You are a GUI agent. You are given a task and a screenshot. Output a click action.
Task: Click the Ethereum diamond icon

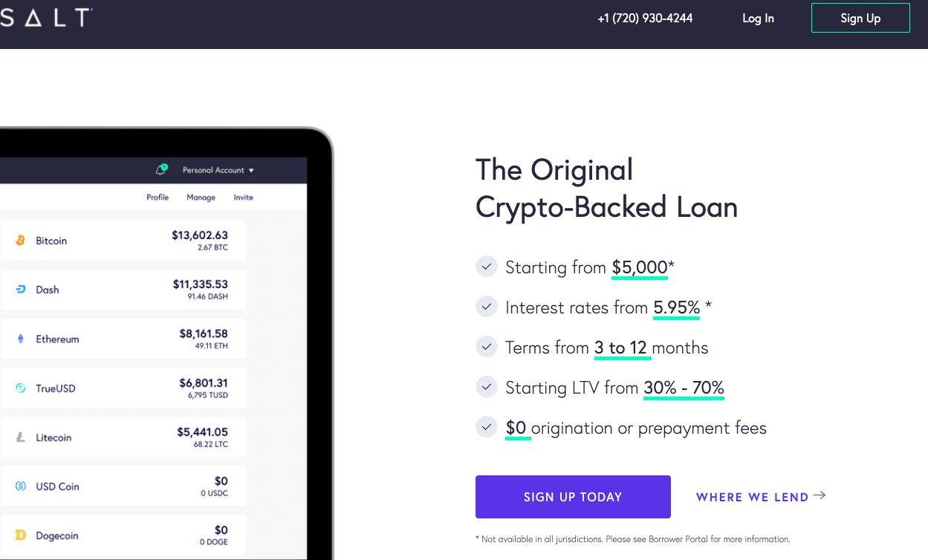point(21,339)
